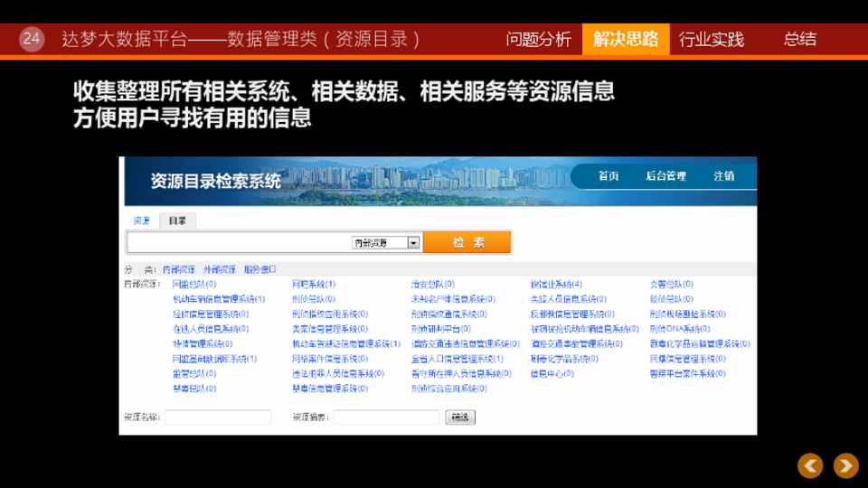This screenshot has width=868, height=488.
Task: Click 注销 to log out
Action: (x=723, y=176)
